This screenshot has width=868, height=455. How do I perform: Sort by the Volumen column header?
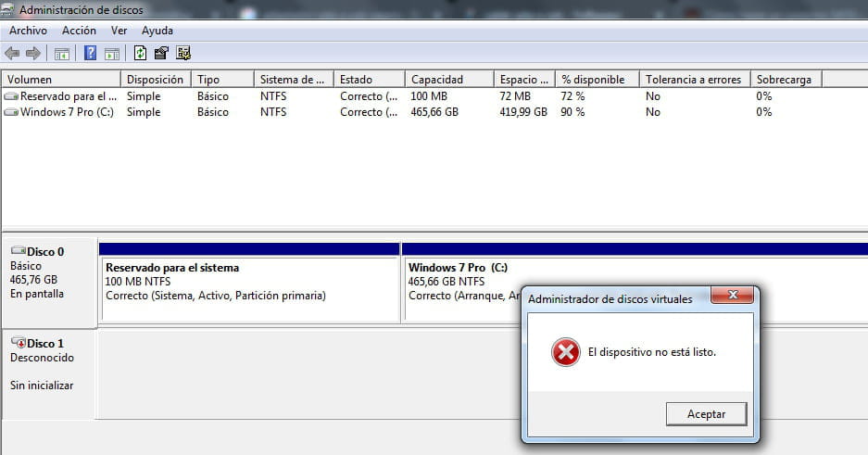click(x=61, y=79)
